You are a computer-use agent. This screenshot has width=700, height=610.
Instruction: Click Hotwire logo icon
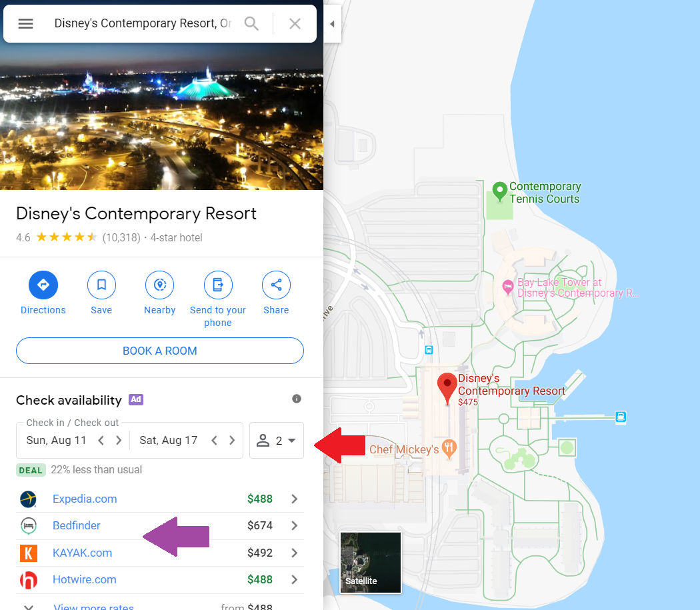pos(28,579)
